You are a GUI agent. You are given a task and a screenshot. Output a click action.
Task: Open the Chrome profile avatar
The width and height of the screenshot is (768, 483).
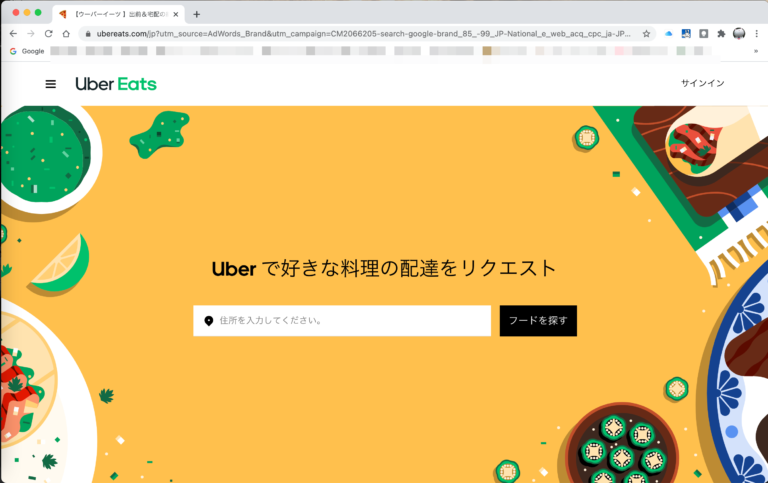pyautogui.click(x=739, y=34)
